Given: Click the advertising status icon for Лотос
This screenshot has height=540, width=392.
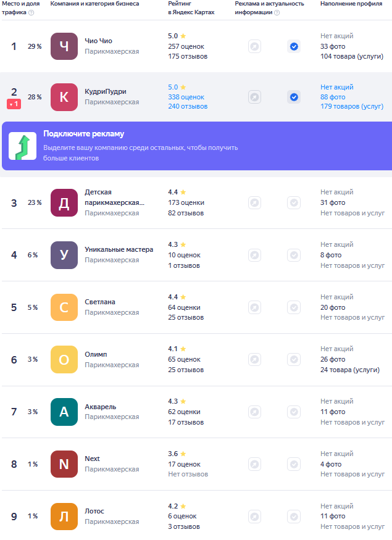Looking at the screenshot, I should 254,517.
